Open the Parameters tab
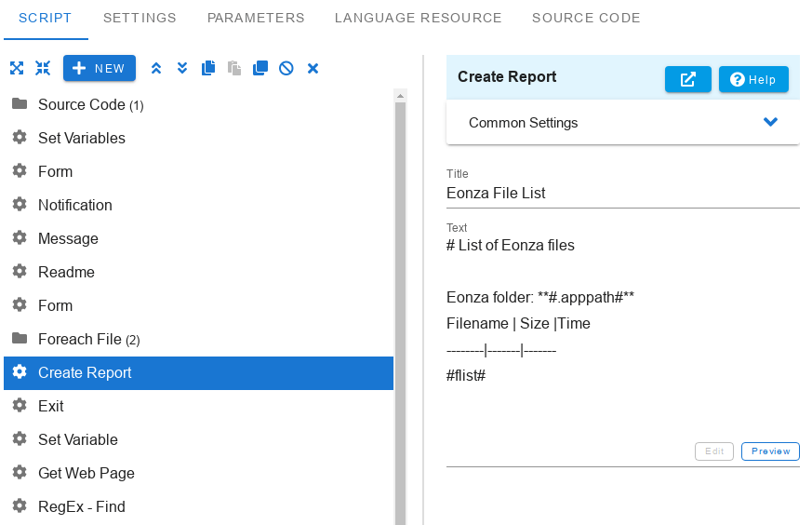This screenshot has height=525, width=812. click(256, 18)
